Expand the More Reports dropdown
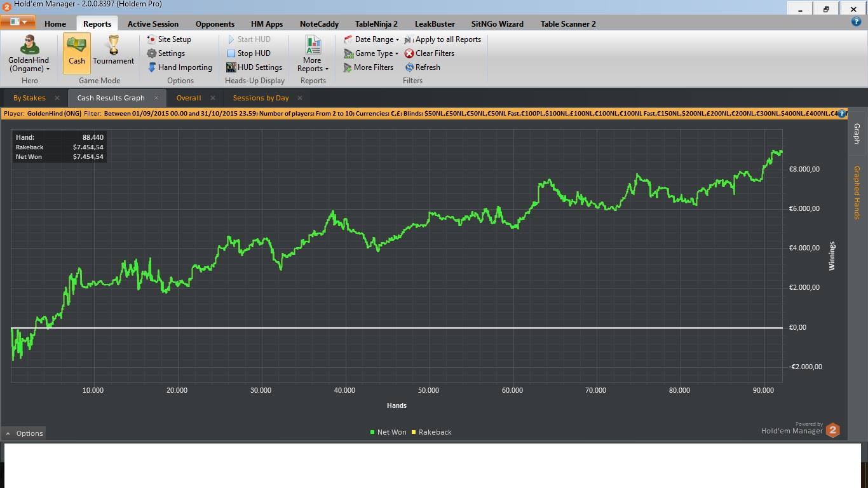This screenshot has width=868, height=488. [x=313, y=54]
